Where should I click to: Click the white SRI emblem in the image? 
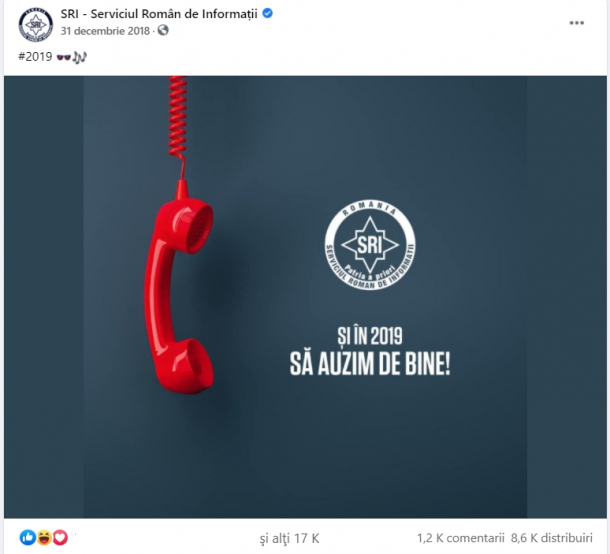pos(370,245)
